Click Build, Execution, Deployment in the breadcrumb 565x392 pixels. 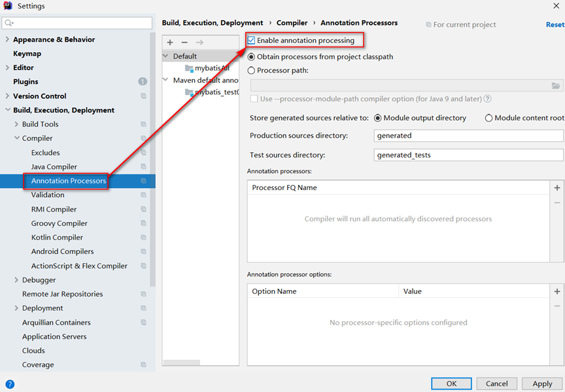(x=213, y=23)
